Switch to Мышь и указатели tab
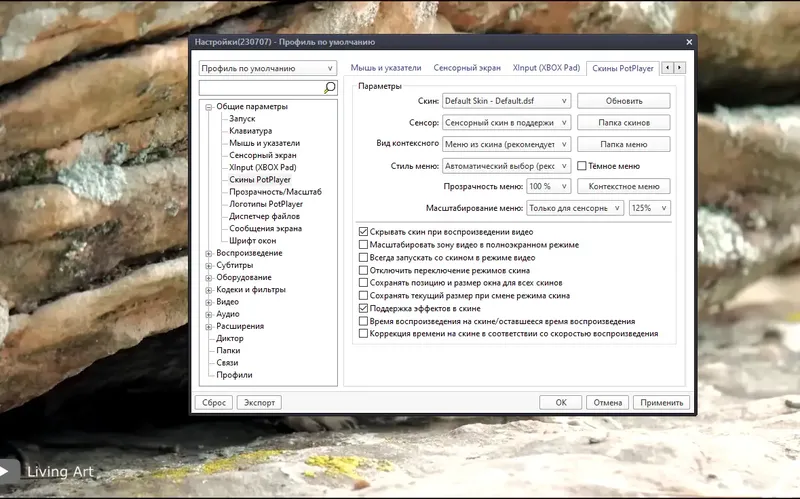800x499 pixels. click(386, 68)
